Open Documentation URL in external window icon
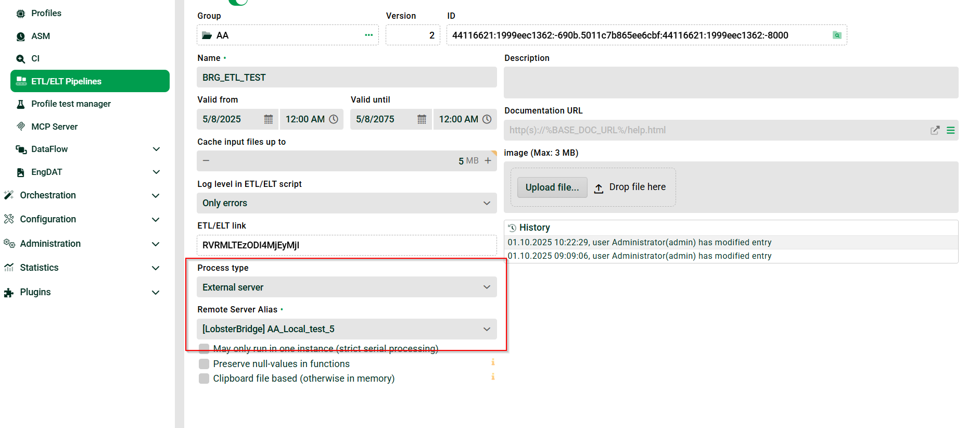This screenshot has width=980, height=428. [x=935, y=130]
